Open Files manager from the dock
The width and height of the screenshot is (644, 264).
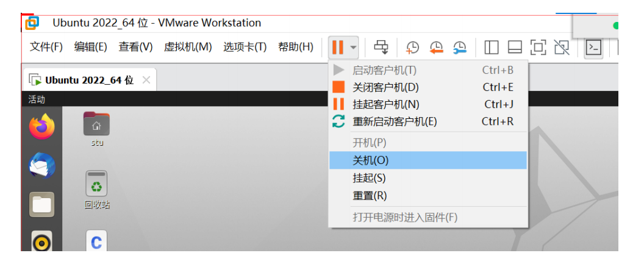(x=41, y=204)
